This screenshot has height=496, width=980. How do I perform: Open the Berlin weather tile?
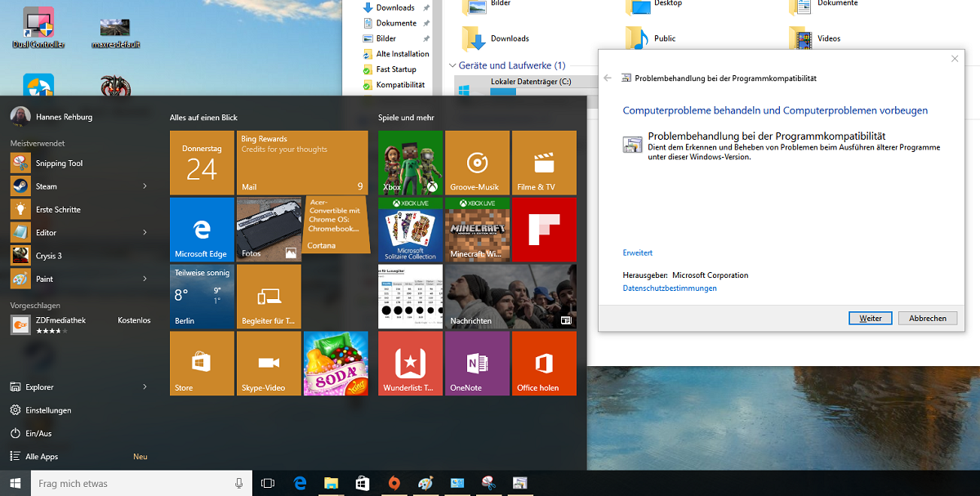click(202, 297)
